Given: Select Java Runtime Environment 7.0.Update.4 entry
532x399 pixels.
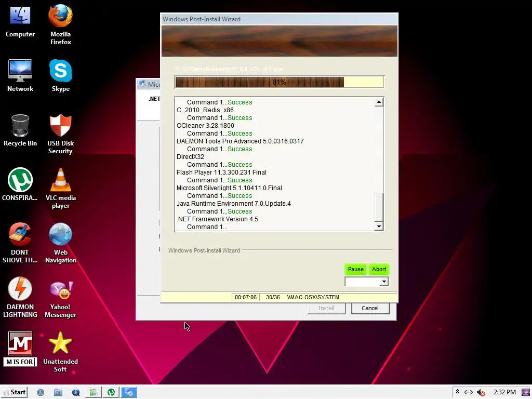Looking at the screenshot, I should [x=233, y=204].
